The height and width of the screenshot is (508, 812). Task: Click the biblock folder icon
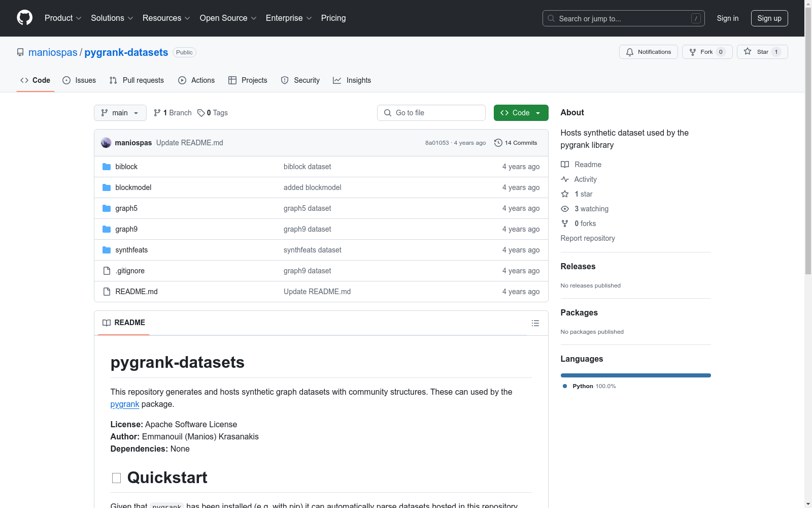pos(107,167)
